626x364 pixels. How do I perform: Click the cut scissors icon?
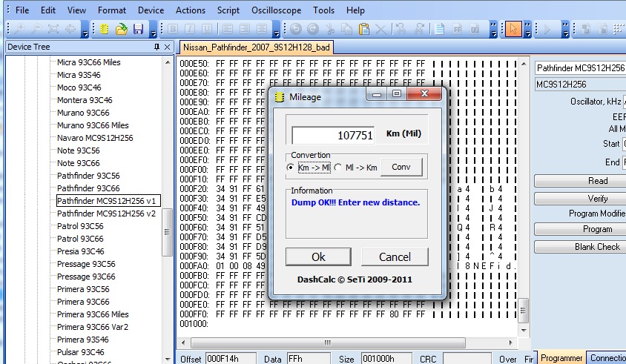[x=330, y=29]
